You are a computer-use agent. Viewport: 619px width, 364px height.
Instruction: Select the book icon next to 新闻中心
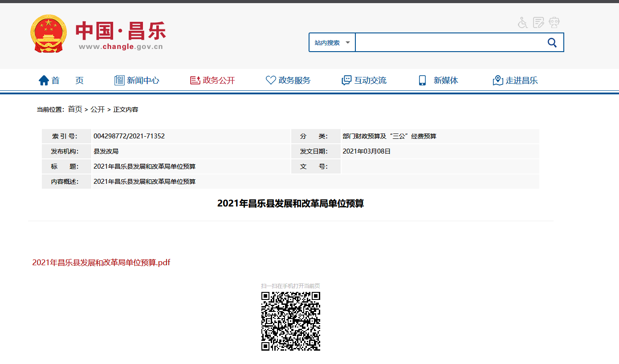pos(119,80)
